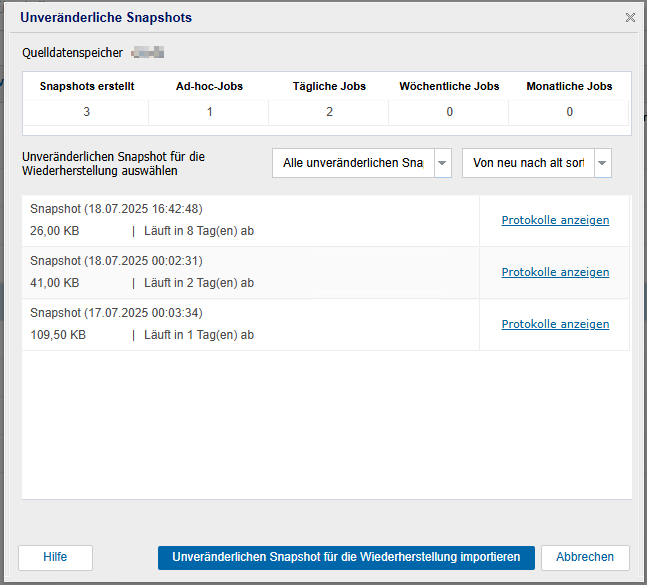Select snapshot from 18.07.2025 00:02:31
647x585 pixels.
tap(116, 261)
